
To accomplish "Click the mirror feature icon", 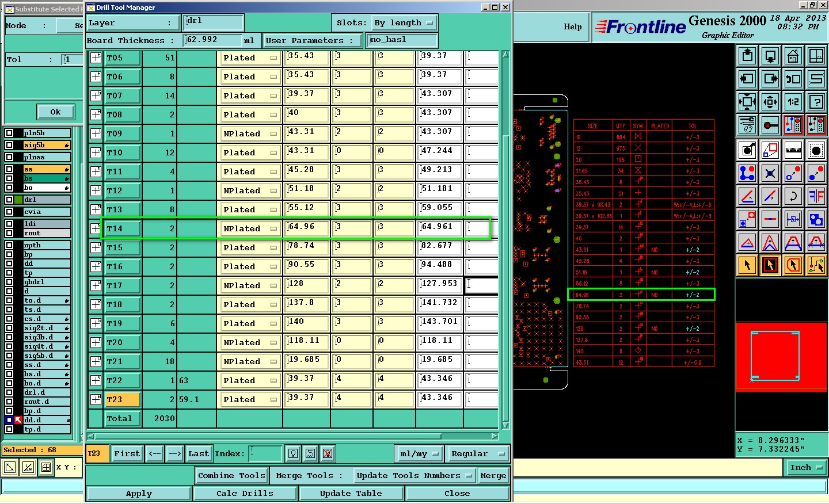I will 816,196.
